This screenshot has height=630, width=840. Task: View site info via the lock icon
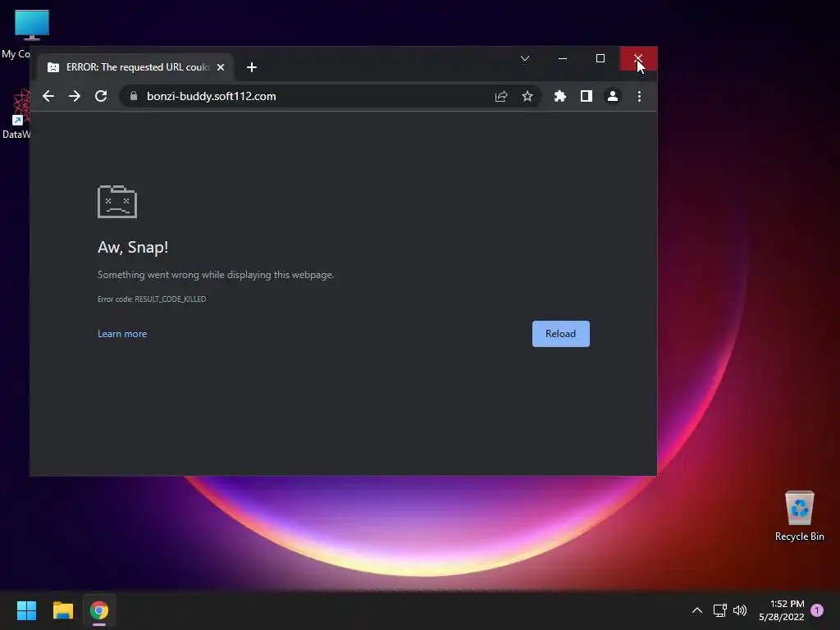point(134,96)
